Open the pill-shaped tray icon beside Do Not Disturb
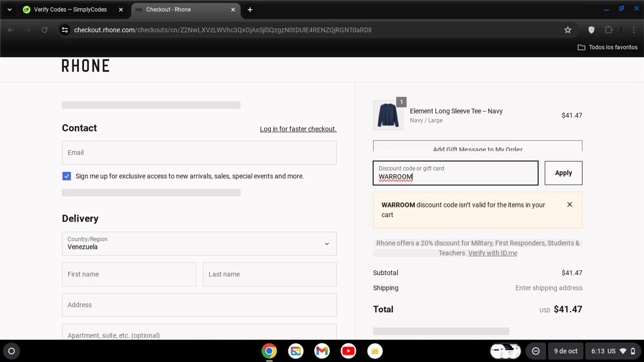Image resolution: width=644 pixels, height=362 pixels. [x=505, y=351]
